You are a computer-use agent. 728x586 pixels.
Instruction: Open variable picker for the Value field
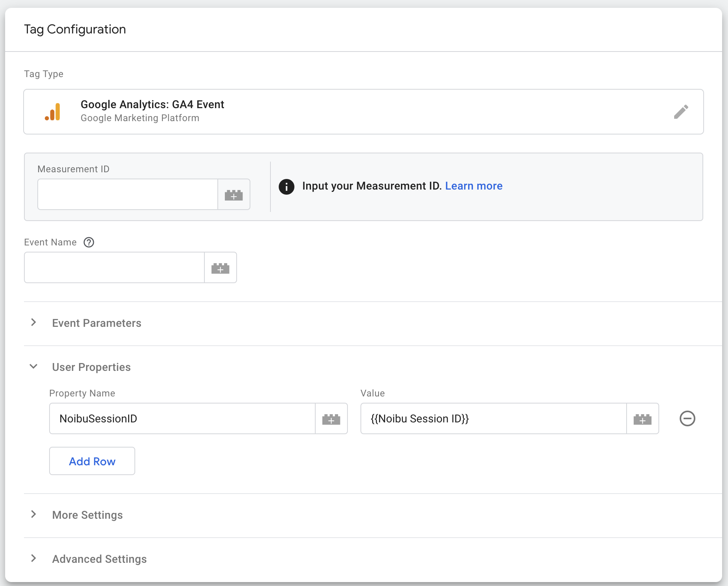[643, 419]
